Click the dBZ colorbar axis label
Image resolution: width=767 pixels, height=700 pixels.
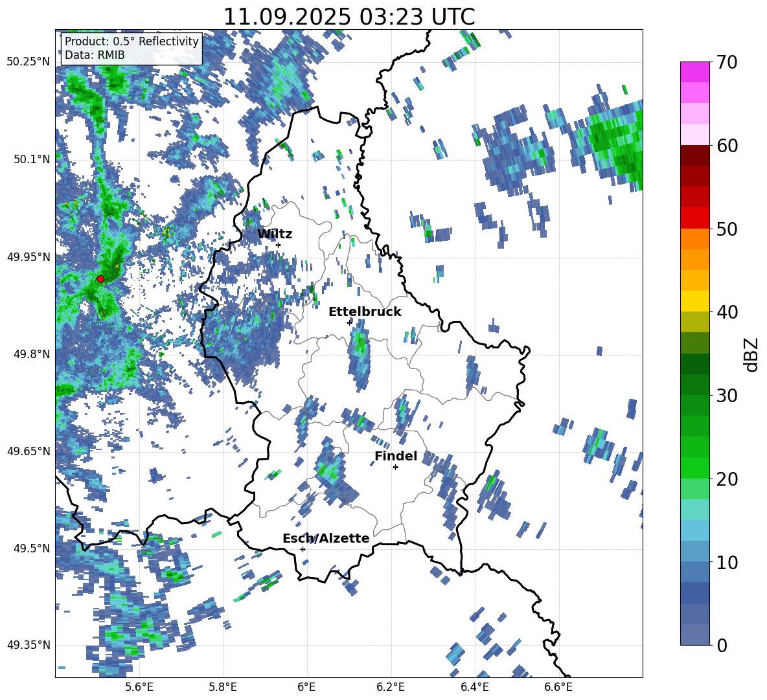[x=752, y=354]
